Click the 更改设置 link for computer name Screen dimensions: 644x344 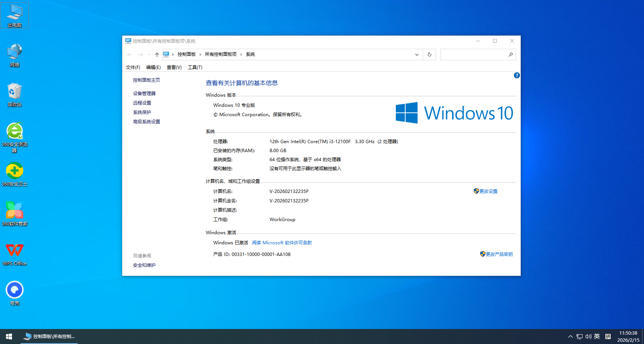point(488,191)
